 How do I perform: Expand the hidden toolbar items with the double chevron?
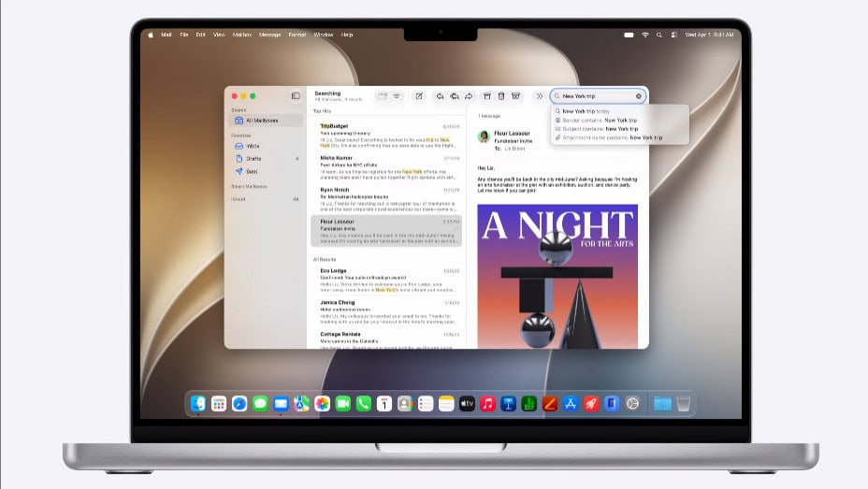(x=539, y=96)
